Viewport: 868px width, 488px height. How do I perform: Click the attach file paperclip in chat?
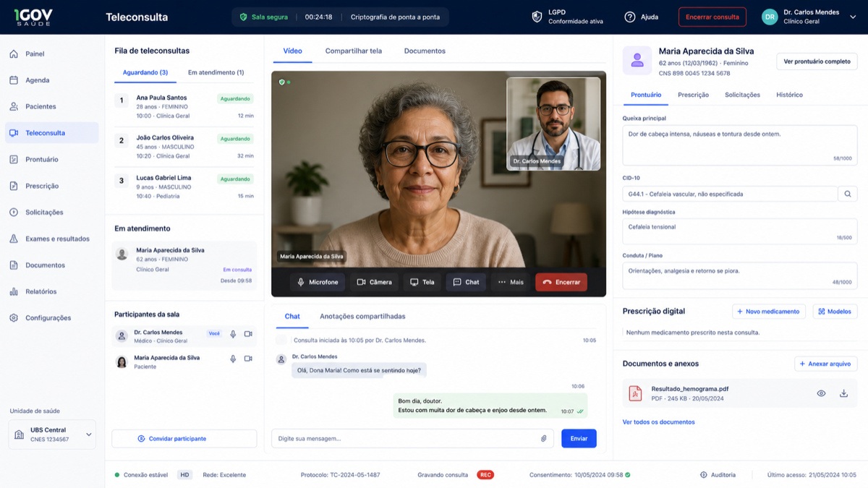click(544, 439)
